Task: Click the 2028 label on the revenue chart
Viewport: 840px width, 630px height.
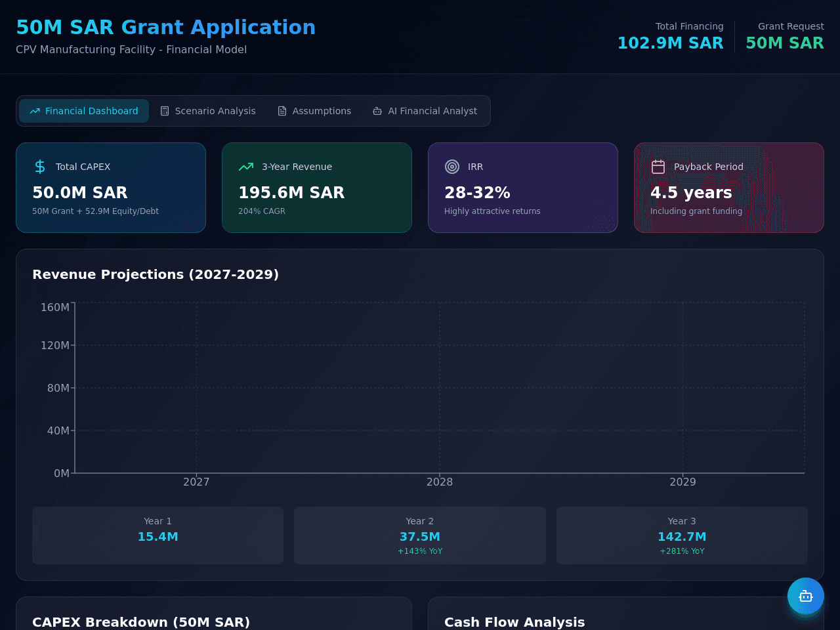Action: click(x=440, y=482)
